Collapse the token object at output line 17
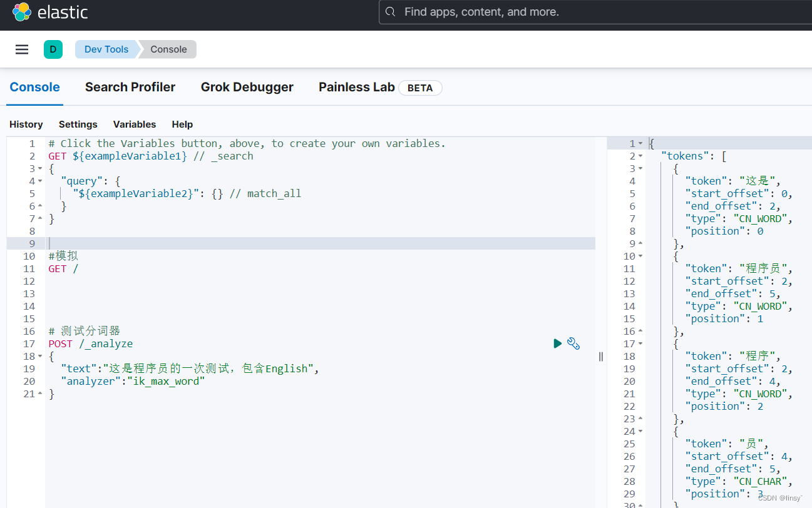 [x=640, y=344]
